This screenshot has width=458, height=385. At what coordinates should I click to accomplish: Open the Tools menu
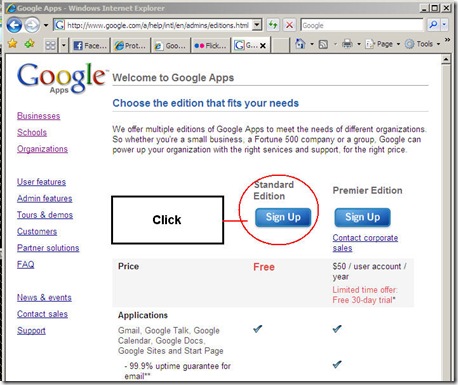pos(422,44)
